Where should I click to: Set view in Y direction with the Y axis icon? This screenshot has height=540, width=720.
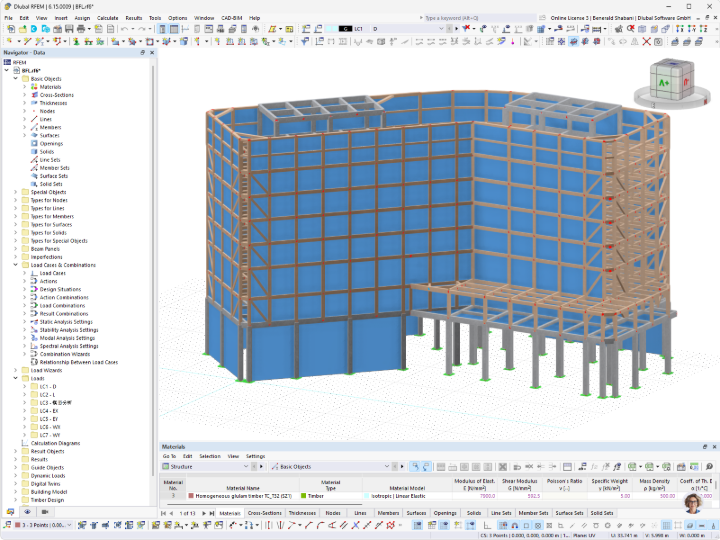click(692, 29)
